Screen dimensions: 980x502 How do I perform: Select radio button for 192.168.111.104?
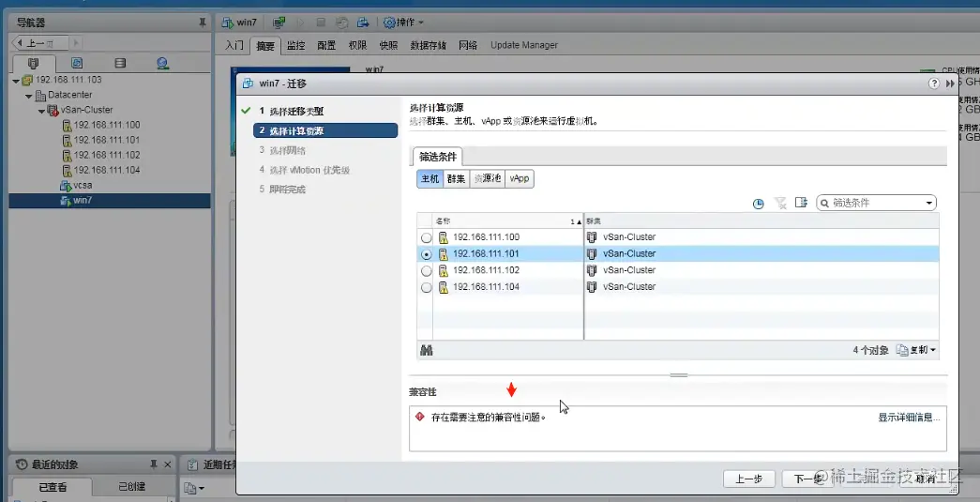(x=427, y=287)
